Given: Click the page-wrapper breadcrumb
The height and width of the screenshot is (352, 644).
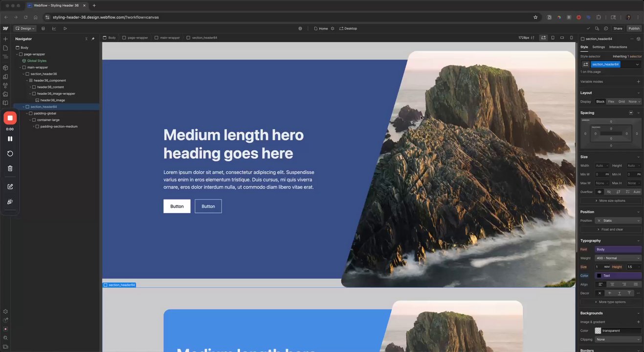Looking at the screenshot, I should [135, 38].
